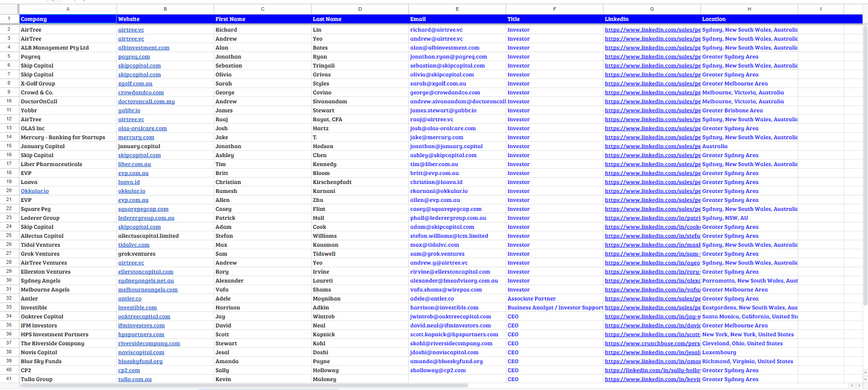Select the LinkedIn header cell

point(651,19)
